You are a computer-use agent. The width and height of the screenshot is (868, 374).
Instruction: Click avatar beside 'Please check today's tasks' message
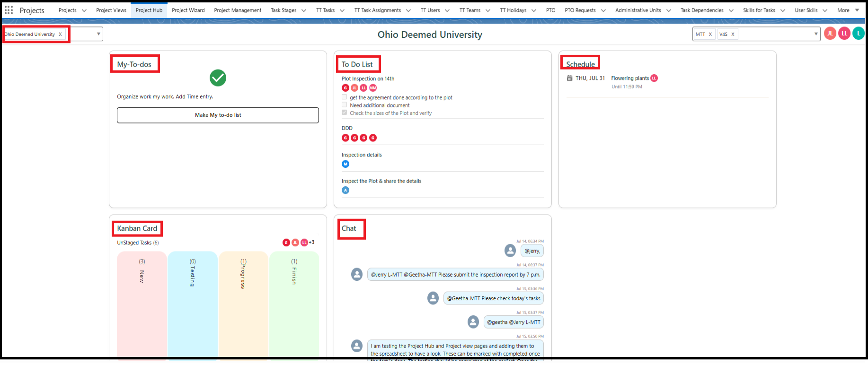coord(433,298)
